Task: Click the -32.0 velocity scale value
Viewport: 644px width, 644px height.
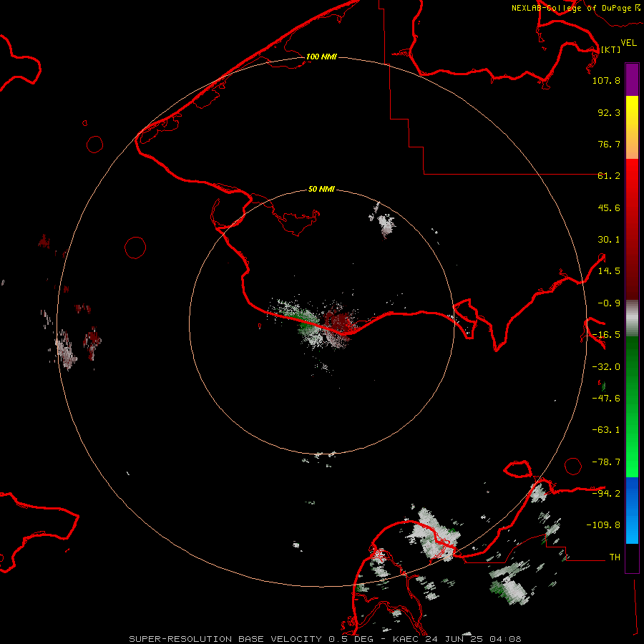Action: 606,367
